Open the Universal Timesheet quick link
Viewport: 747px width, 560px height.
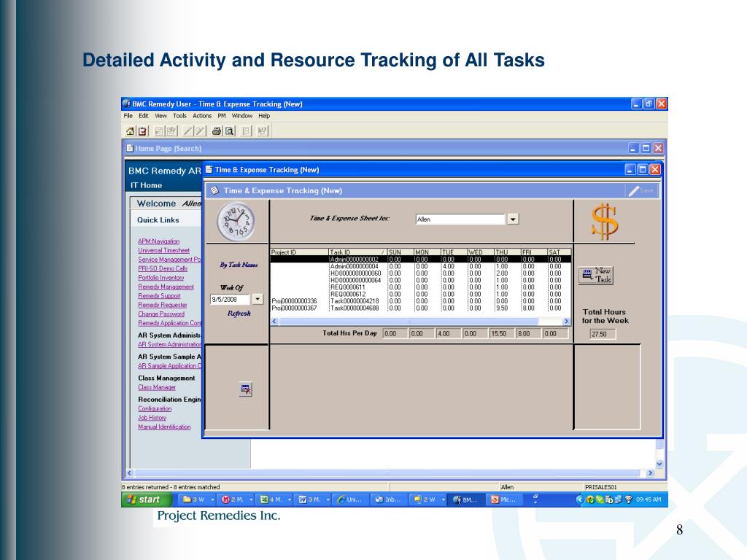163,251
